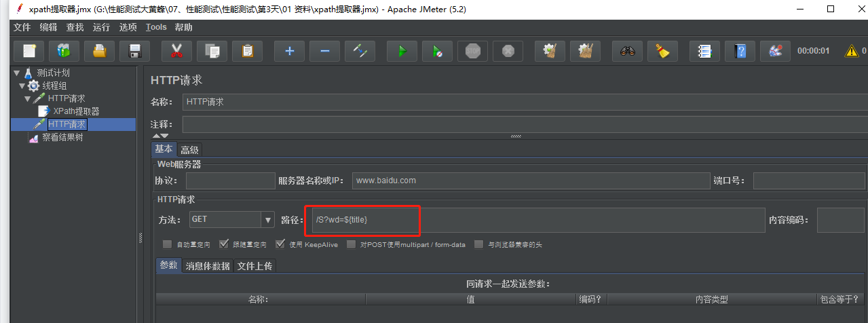868x323 pixels.
Task: Open the Templates toolbar icon
Action: [64, 51]
